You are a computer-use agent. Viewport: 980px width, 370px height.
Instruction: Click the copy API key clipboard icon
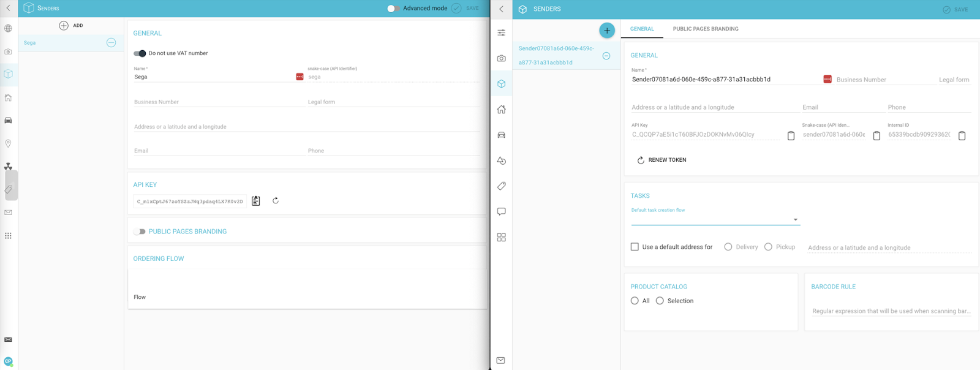coord(256,201)
